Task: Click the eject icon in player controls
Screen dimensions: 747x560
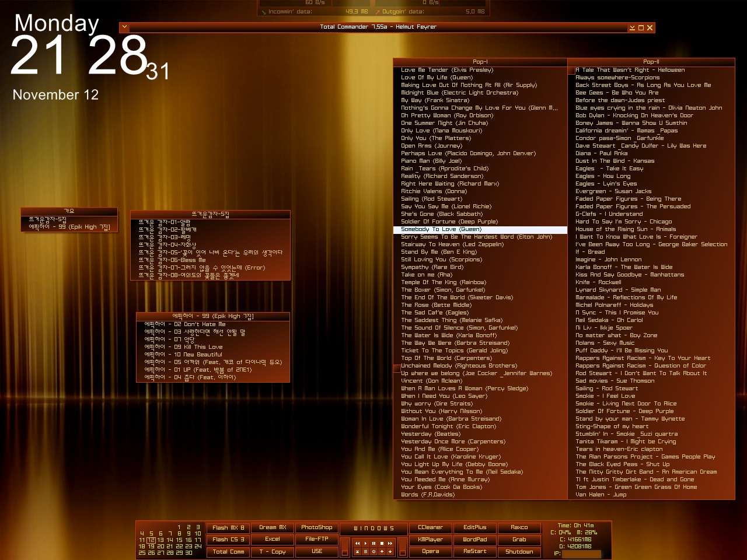Action: tap(357, 552)
